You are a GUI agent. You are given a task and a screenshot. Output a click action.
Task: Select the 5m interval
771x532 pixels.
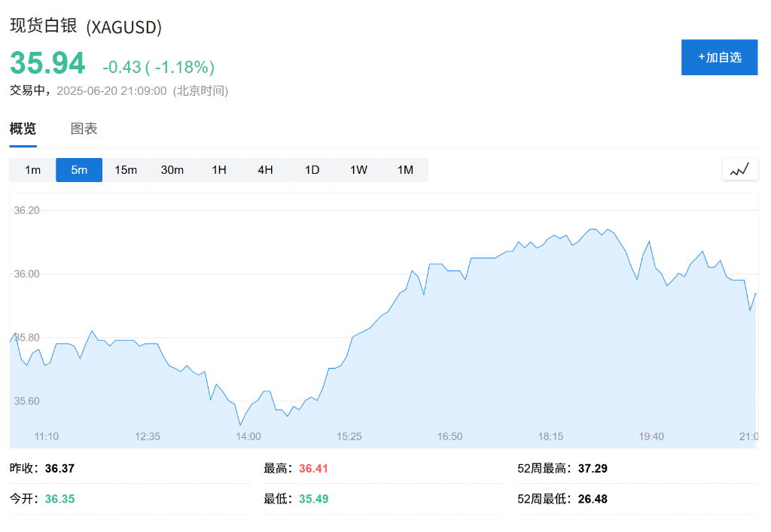click(79, 170)
